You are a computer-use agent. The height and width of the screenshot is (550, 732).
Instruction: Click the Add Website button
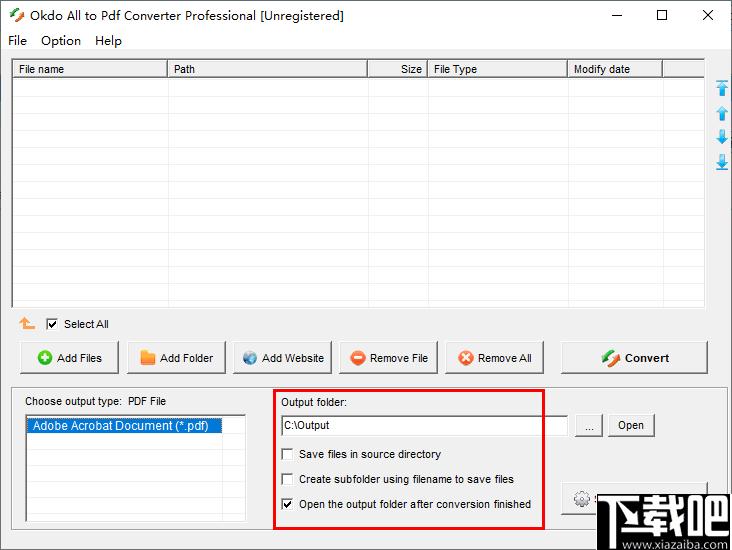(282, 358)
